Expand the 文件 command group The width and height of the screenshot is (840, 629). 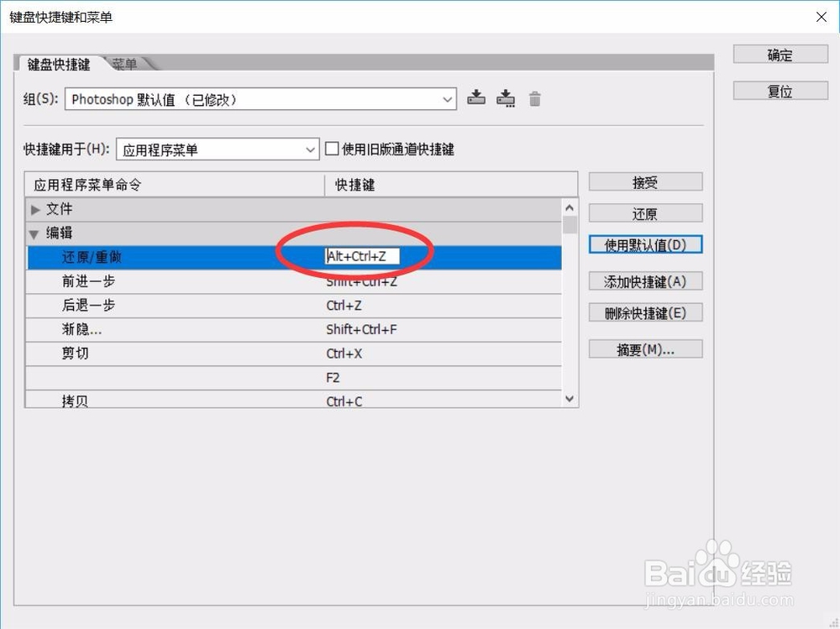35,209
